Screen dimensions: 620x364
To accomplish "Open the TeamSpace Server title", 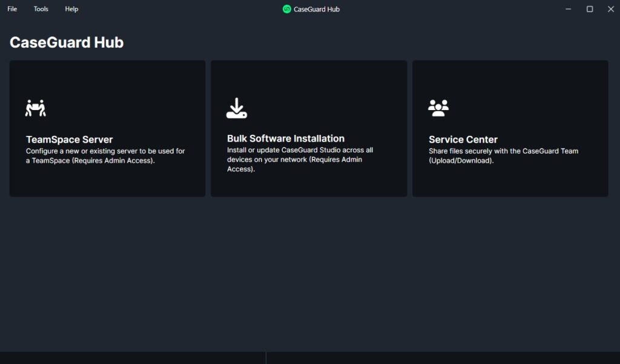I will point(69,139).
